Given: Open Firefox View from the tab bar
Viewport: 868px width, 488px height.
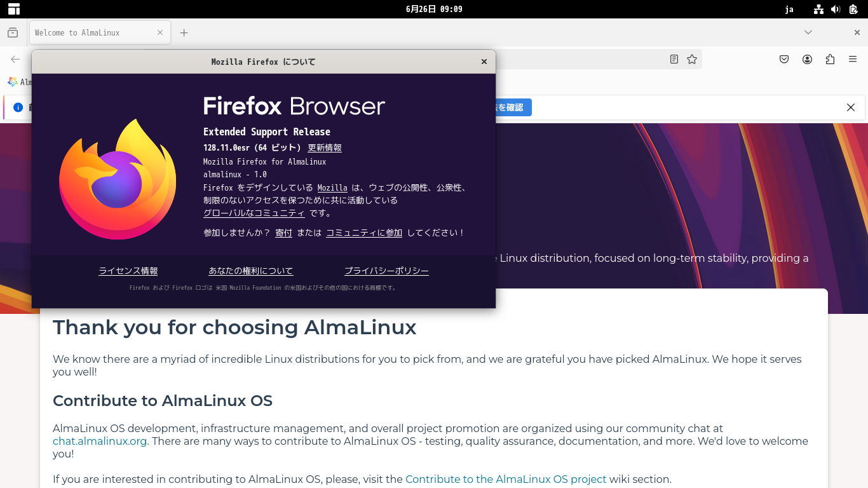Looking at the screenshot, I should click(x=13, y=32).
